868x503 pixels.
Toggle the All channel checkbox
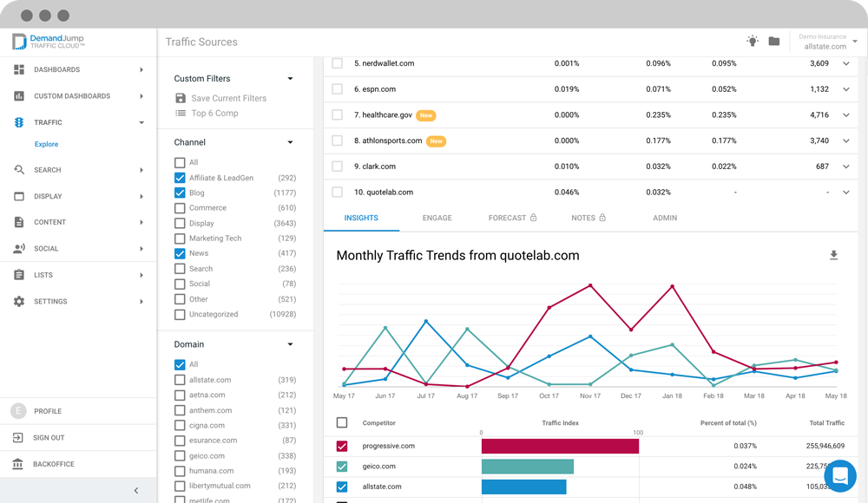pyautogui.click(x=180, y=163)
